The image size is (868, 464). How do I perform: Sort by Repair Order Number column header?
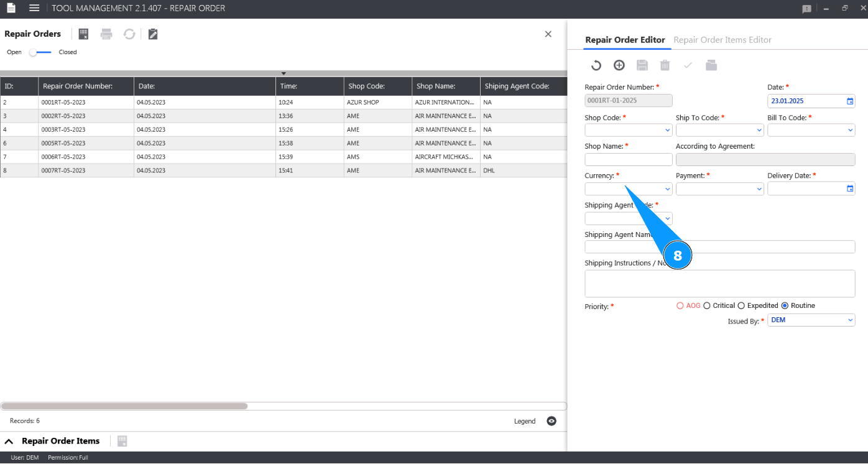pyautogui.click(x=86, y=86)
